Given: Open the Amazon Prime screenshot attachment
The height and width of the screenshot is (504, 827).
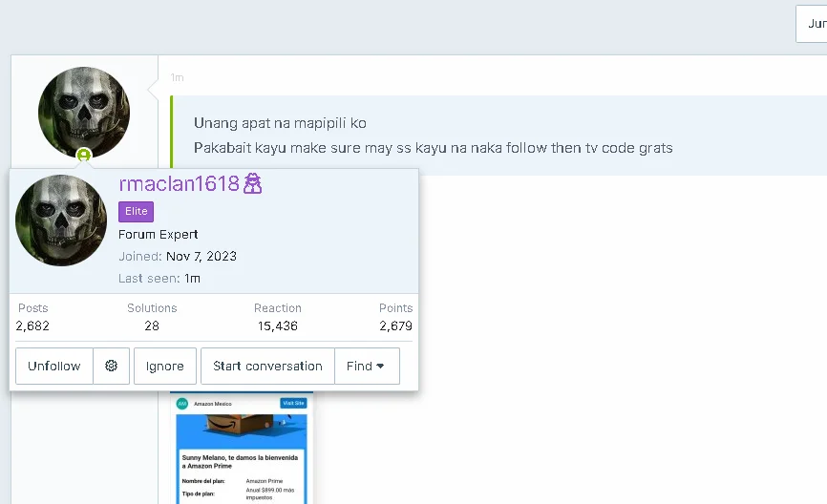Looking at the screenshot, I should coord(242,448).
